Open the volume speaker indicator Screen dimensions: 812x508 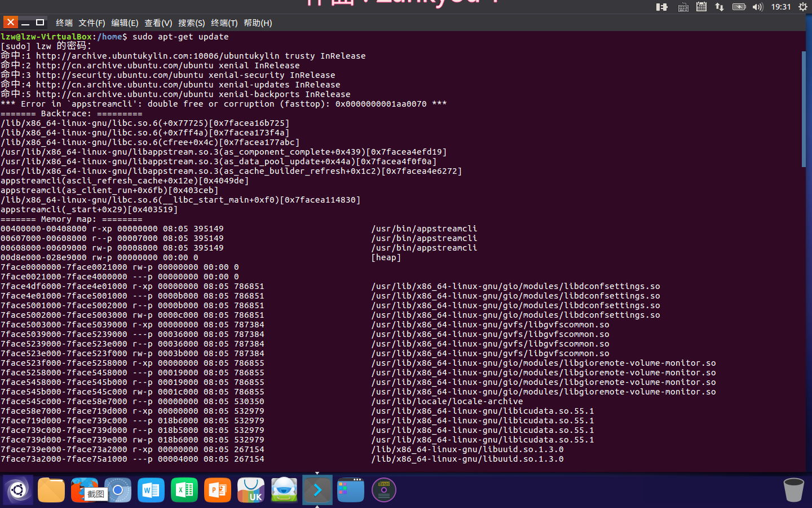[x=757, y=7]
